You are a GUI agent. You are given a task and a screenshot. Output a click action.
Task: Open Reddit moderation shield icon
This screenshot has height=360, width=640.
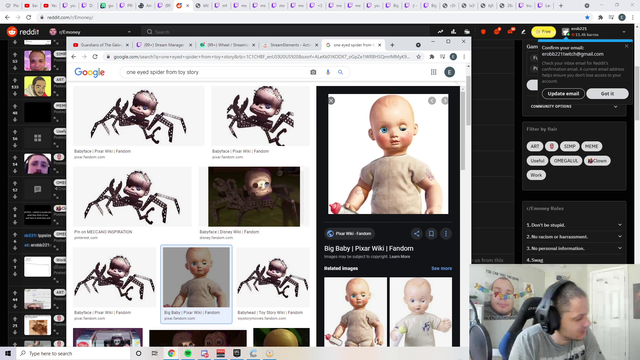483,31
